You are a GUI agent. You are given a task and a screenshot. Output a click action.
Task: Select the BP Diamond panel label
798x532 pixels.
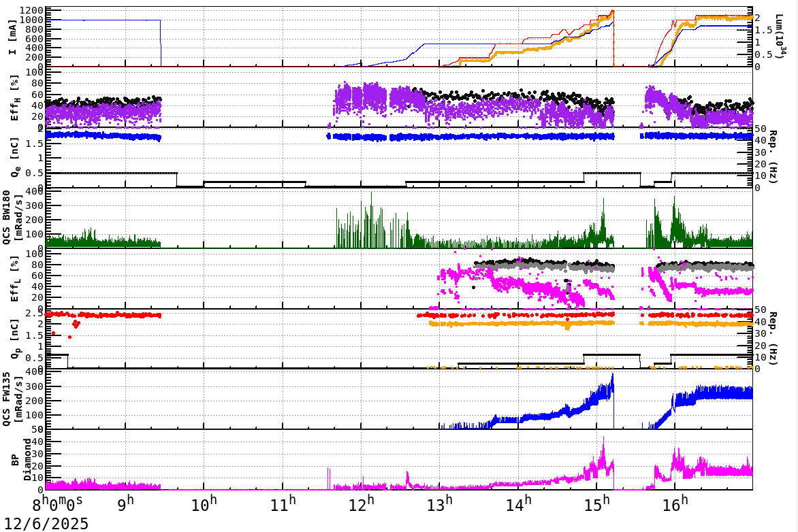pos(19,459)
